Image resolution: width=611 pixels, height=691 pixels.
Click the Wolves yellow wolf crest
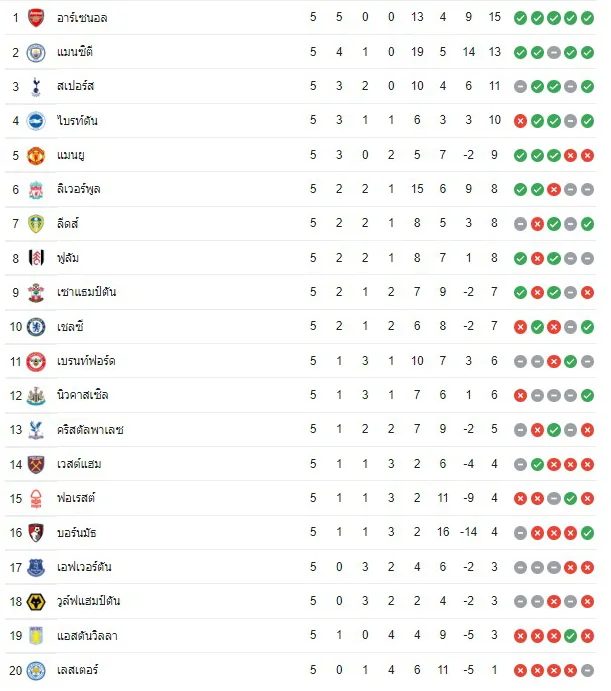pos(36,602)
